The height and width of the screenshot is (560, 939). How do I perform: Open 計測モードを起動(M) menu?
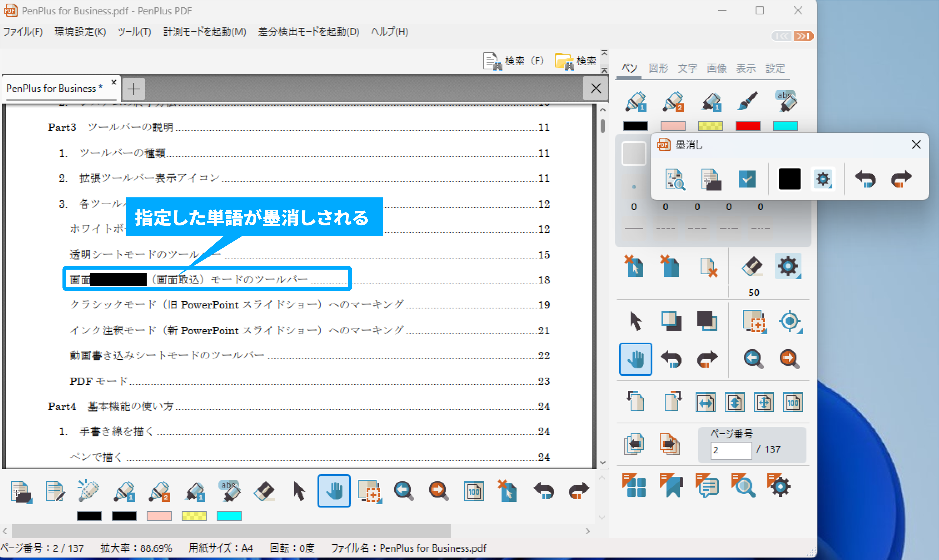[x=205, y=32]
